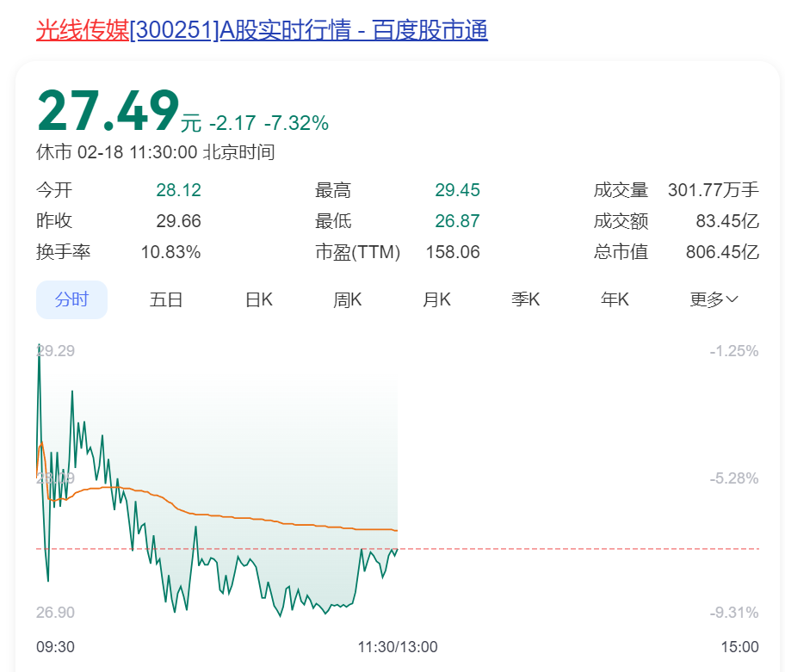Open the 月K monthly chart tab

click(x=436, y=299)
